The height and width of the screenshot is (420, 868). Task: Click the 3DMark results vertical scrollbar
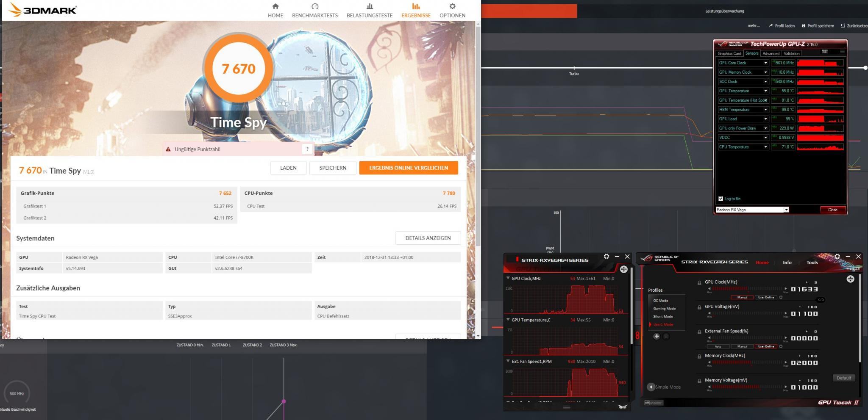coord(478,135)
